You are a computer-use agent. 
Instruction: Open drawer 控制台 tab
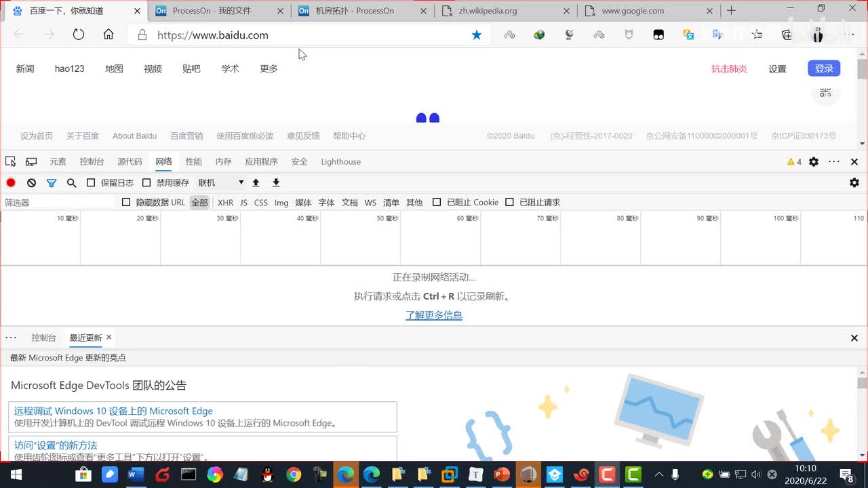[x=43, y=338]
